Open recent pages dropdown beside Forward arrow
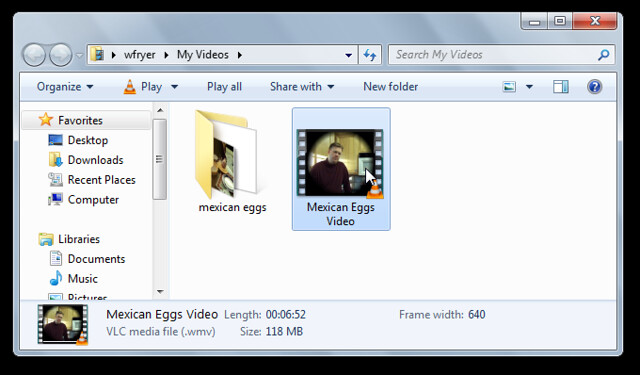The image size is (640, 375). [x=79, y=55]
